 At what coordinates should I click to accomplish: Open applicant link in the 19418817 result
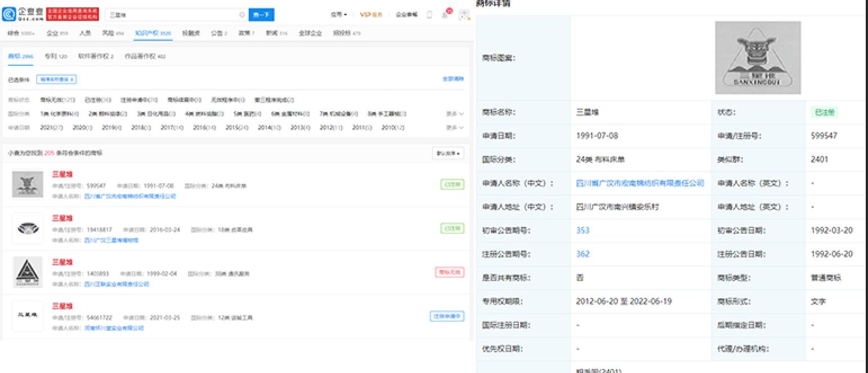[x=111, y=240]
